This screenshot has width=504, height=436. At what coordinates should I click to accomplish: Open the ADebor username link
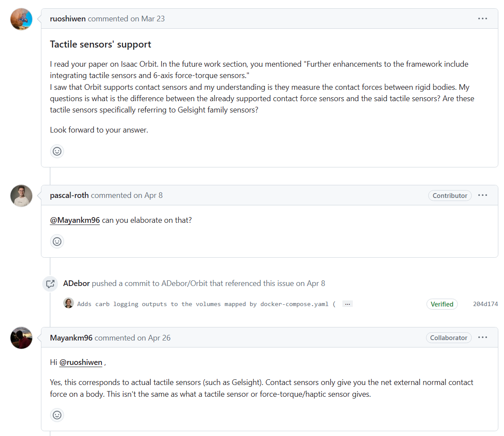coord(76,283)
